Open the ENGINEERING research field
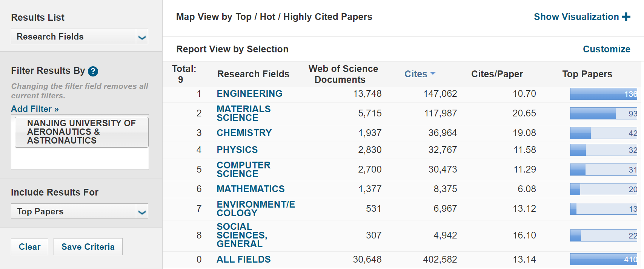The height and width of the screenshot is (269, 644). [x=249, y=94]
